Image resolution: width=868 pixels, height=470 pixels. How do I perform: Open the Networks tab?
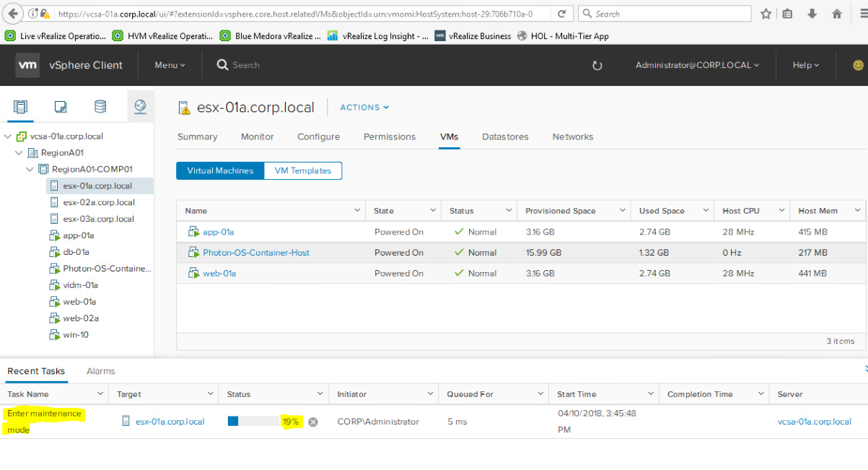(x=573, y=137)
